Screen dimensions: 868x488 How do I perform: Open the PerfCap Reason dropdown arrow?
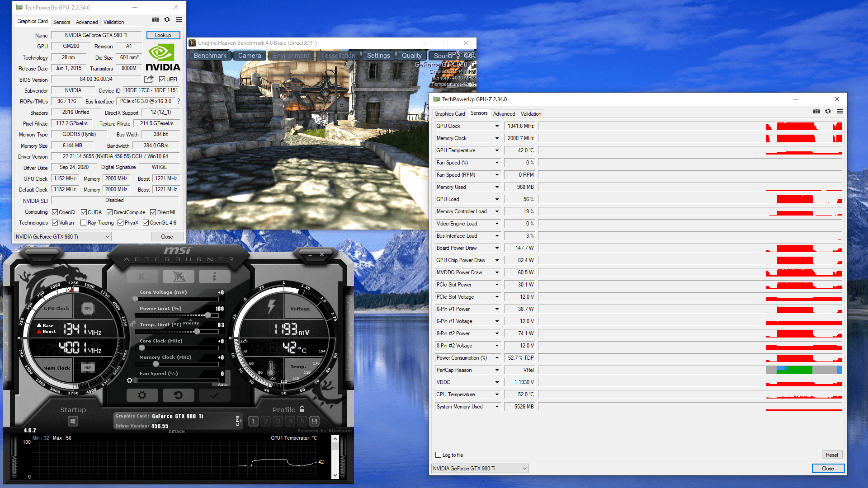[x=497, y=370]
